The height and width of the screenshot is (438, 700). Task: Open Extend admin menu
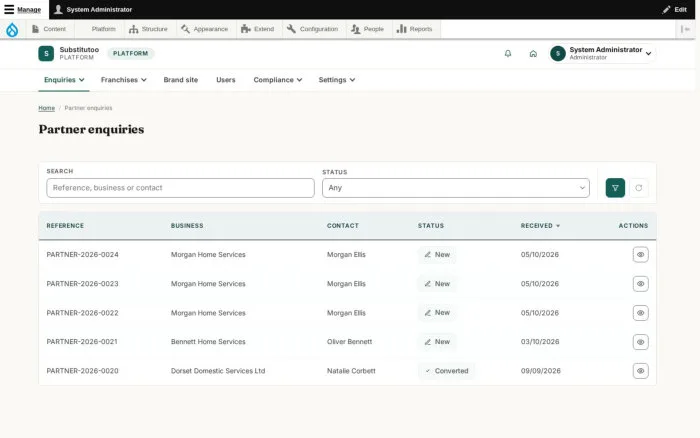click(x=258, y=29)
